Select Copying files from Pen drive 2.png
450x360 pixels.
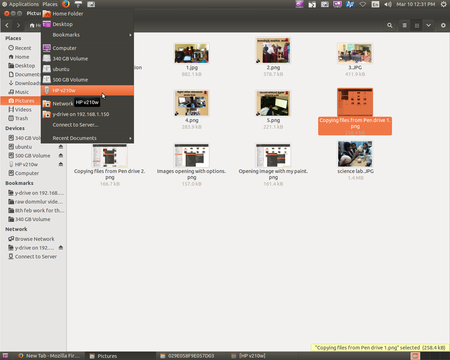coord(110,156)
